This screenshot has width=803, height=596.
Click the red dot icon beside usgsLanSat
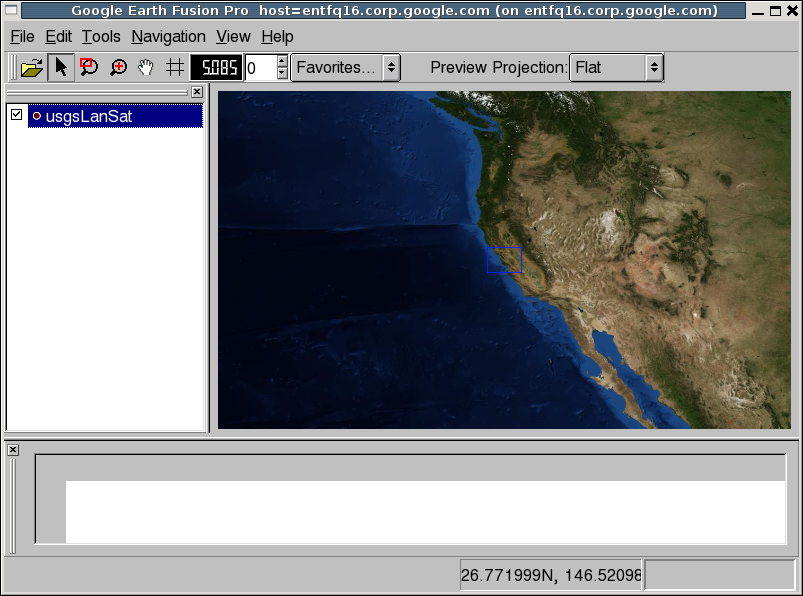pos(37,115)
